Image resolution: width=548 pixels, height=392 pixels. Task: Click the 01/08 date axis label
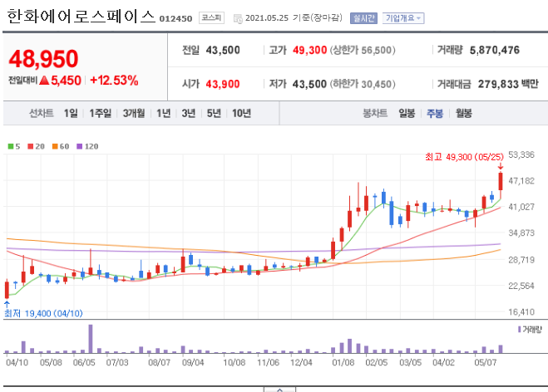coord(343,363)
